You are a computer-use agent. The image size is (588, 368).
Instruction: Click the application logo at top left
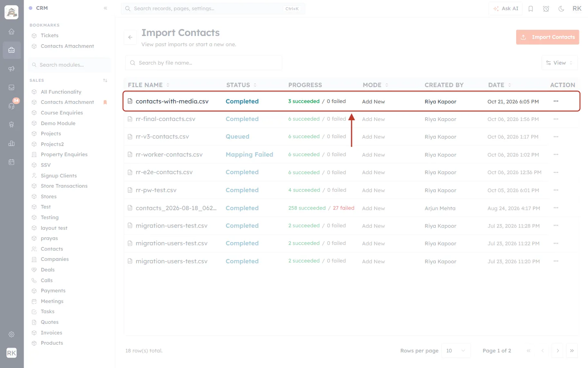pos(11,12)
